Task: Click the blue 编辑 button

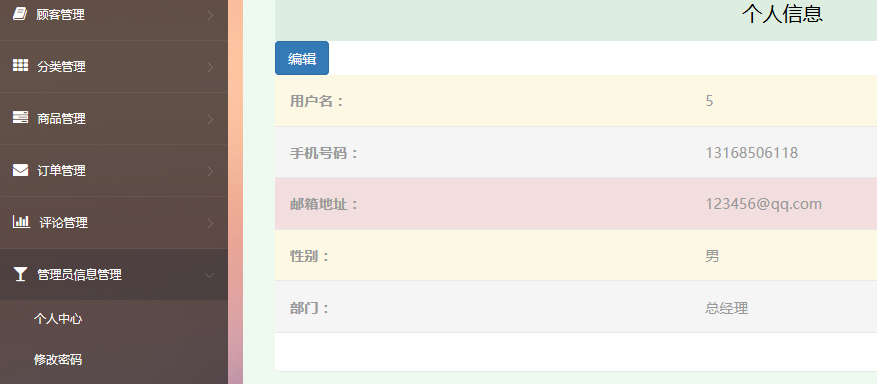Action: click(302, 58)
